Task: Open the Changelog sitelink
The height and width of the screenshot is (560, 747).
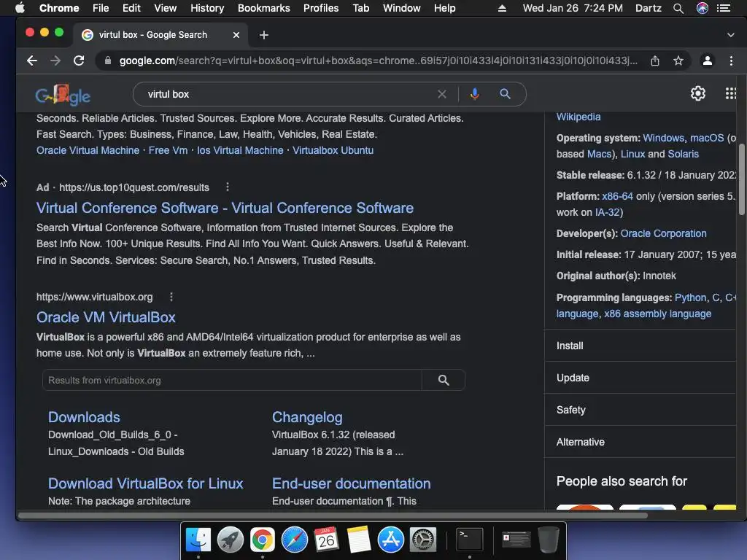Action: pos(307,417)
